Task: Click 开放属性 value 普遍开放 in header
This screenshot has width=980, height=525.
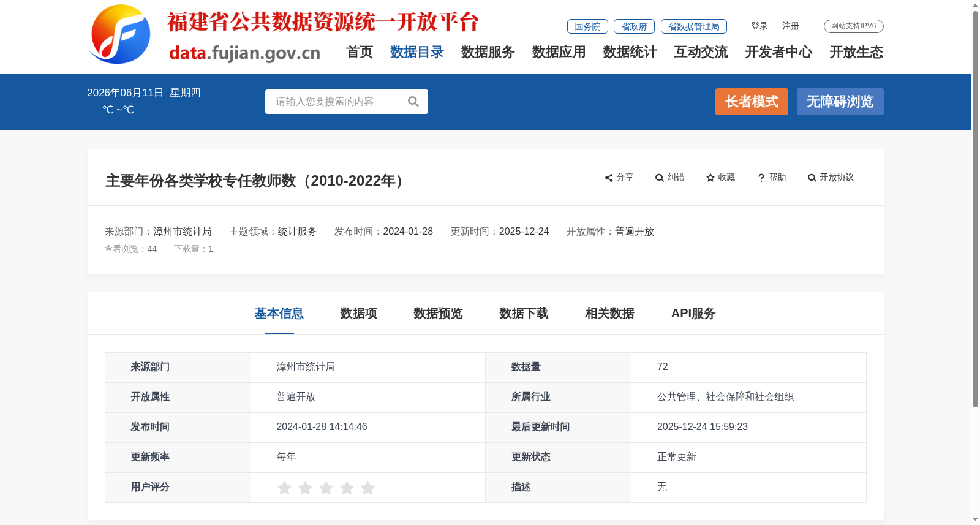Action: [x=635, y=232]
